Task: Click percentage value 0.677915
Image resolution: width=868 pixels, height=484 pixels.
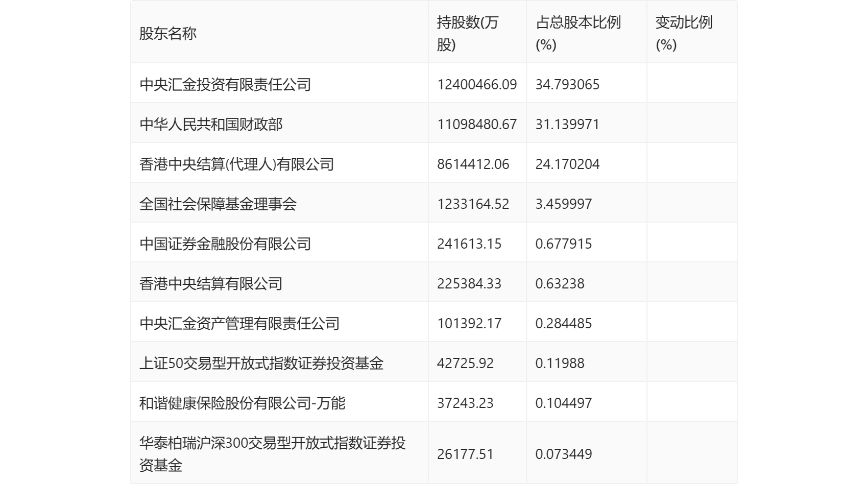Action: coord(564,244)
